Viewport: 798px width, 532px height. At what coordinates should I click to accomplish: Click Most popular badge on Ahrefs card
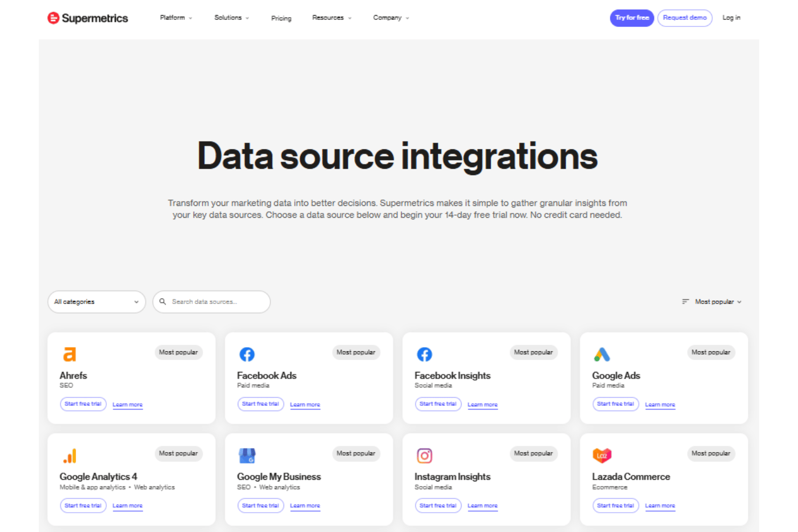point(178,353)
